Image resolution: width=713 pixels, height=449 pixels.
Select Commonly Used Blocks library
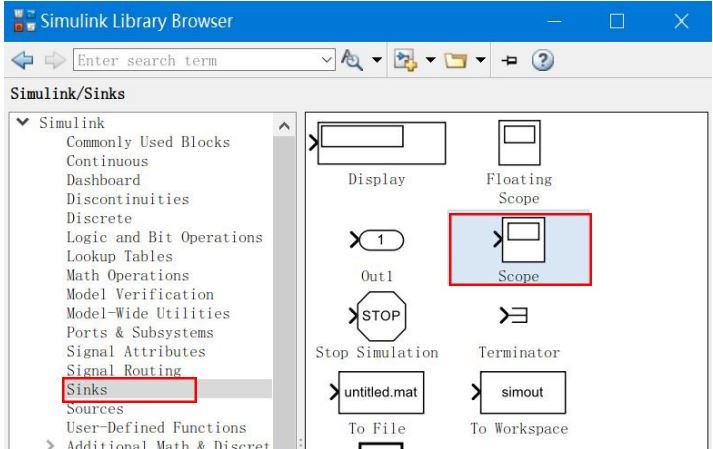pos(148,142)
